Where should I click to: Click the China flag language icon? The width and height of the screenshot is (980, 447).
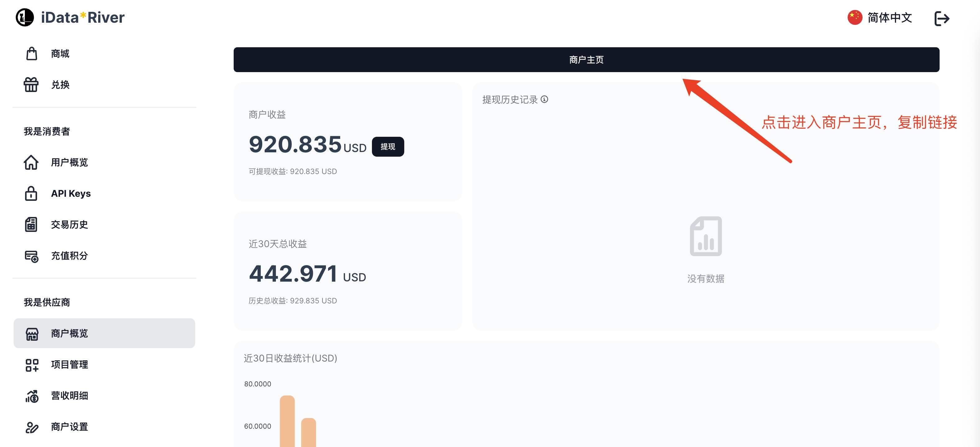click(x=854, y=17)
